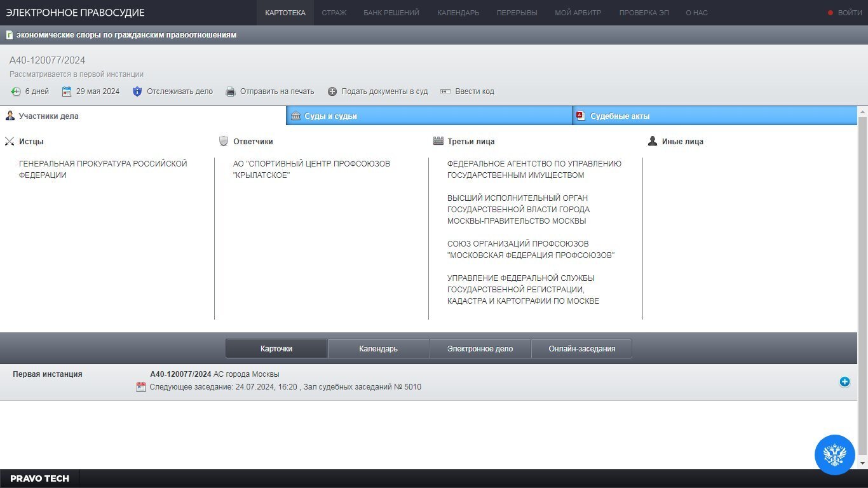Click the vertical scrollbar down arrow
This screenshot has height=488, width=868.
tap(862, 463)
